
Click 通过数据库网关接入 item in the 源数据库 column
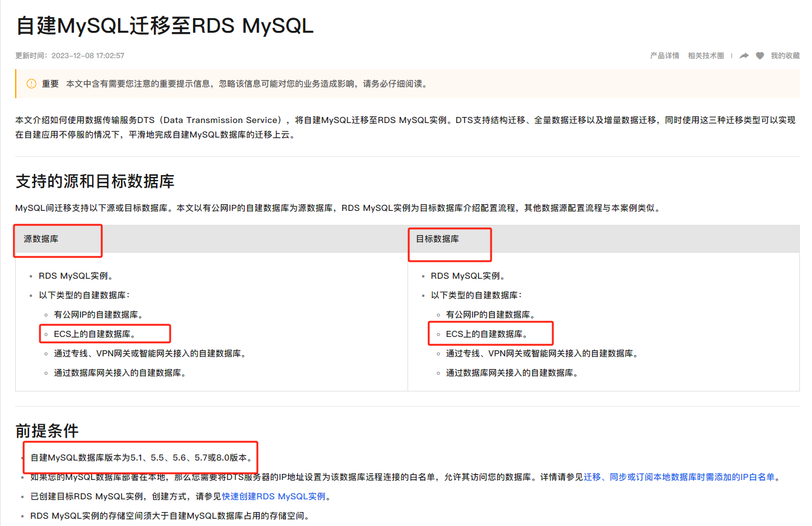click(x=120, y=373)
